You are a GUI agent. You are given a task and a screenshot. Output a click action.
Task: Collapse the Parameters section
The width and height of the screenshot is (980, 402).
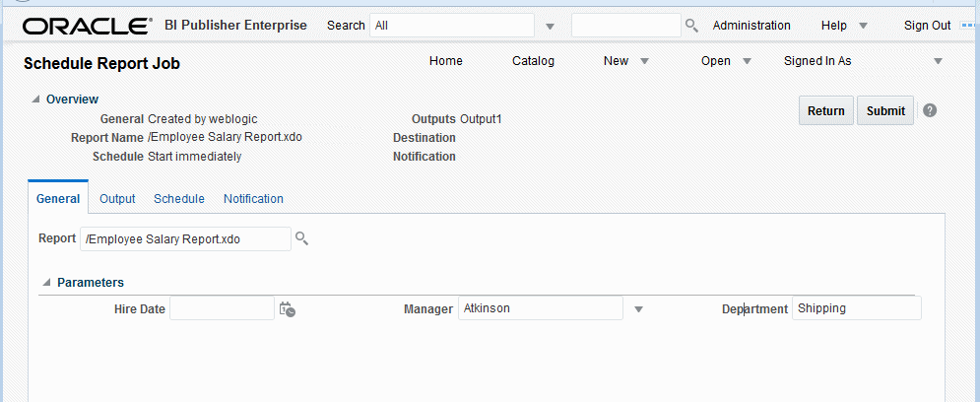pyautogui.click(x=46, y=283)
